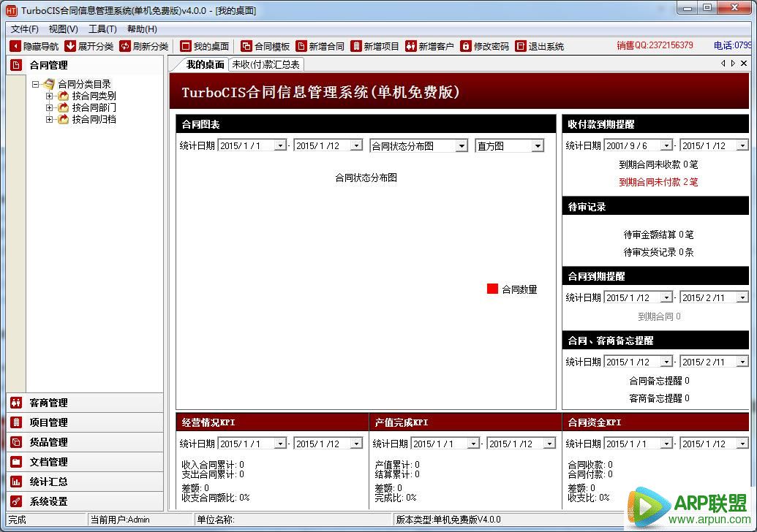Screen dimensions: 757x532
Task: Click the 退出系统 toolbar icon
Action: 521,46
